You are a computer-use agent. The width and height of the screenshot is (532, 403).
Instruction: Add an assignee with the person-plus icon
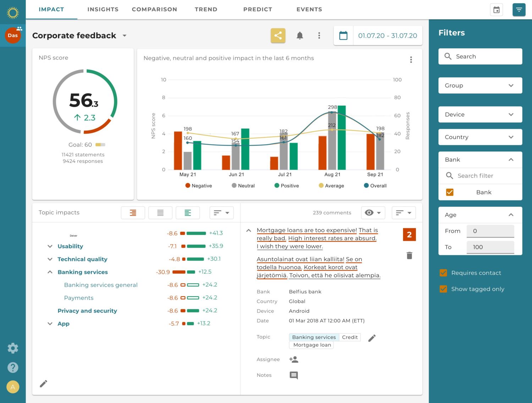click(294, 359)
